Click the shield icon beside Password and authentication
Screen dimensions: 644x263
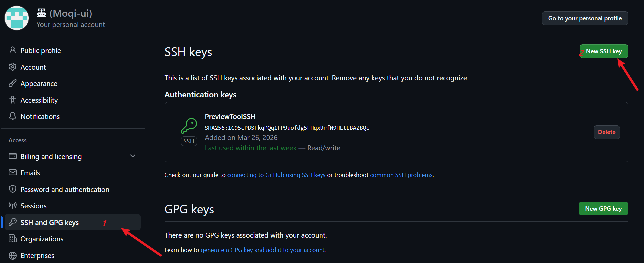(13, 189)
